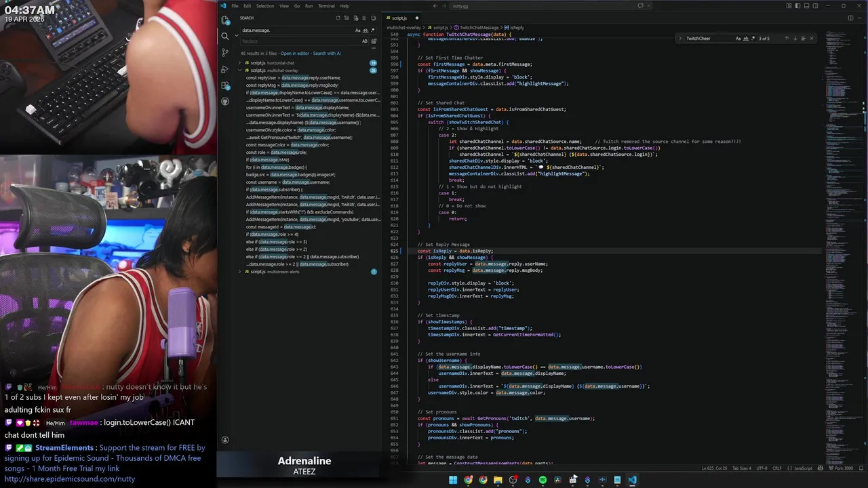Open the Explorer view in activity bar
The height and width of the screenshot is (488, 868).
(x=225, y=20)
